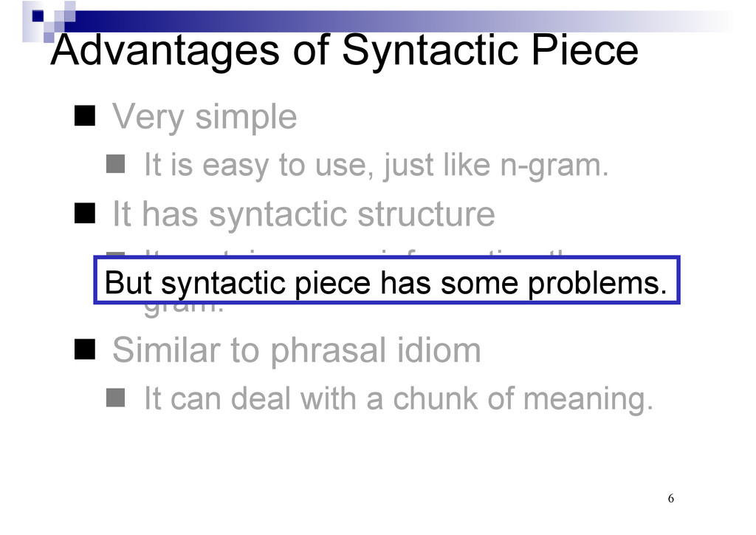Click the line 'It can deal with a chunk of meaning.'

coord(399,400)
